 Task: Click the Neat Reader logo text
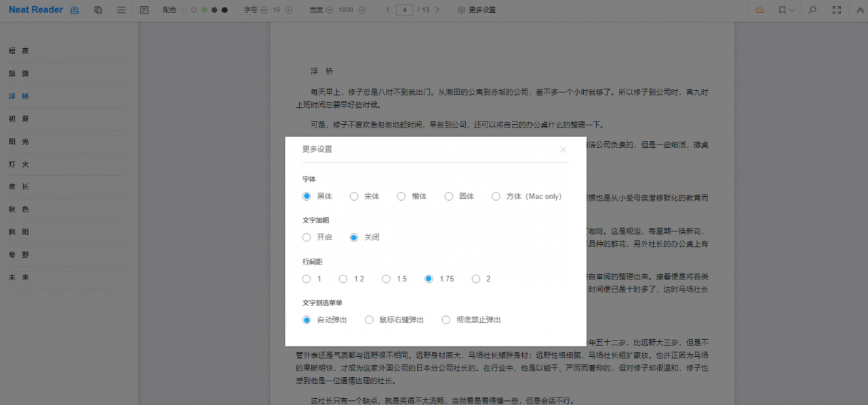pyautogui.click(x=36, y=10)
